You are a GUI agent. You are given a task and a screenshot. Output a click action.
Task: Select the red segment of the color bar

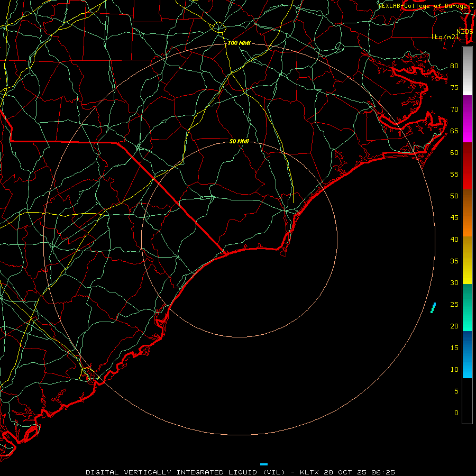467,166
